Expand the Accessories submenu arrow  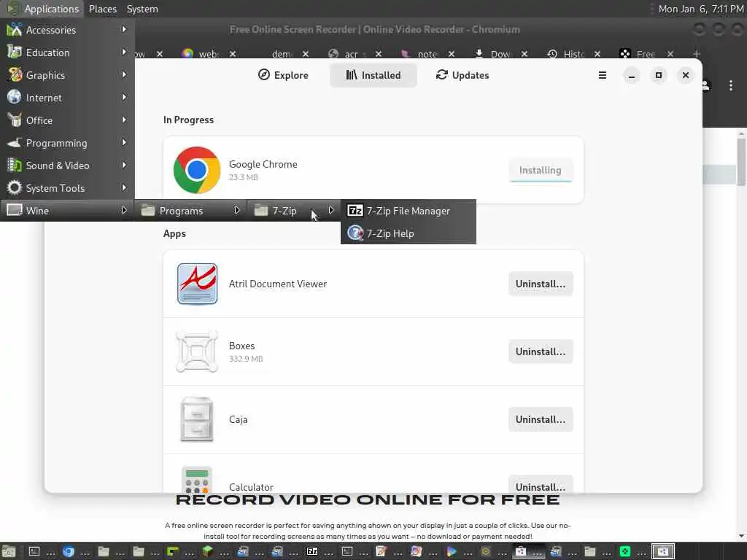pyautogui.click(x=124, y=29)
